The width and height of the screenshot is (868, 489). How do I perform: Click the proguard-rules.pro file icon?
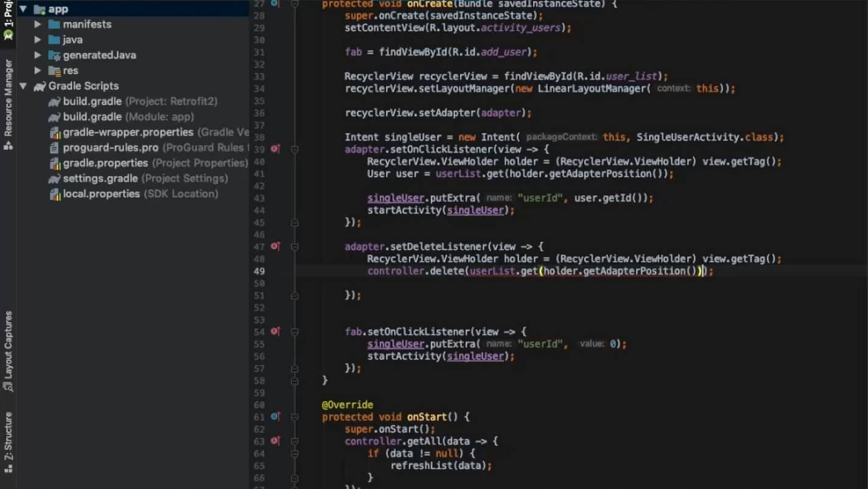[x=54, y=148]
